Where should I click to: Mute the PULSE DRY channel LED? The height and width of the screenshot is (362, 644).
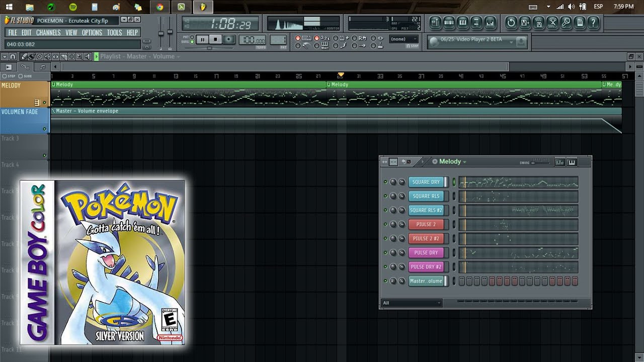pyautogui.click(x=385, y=252)
